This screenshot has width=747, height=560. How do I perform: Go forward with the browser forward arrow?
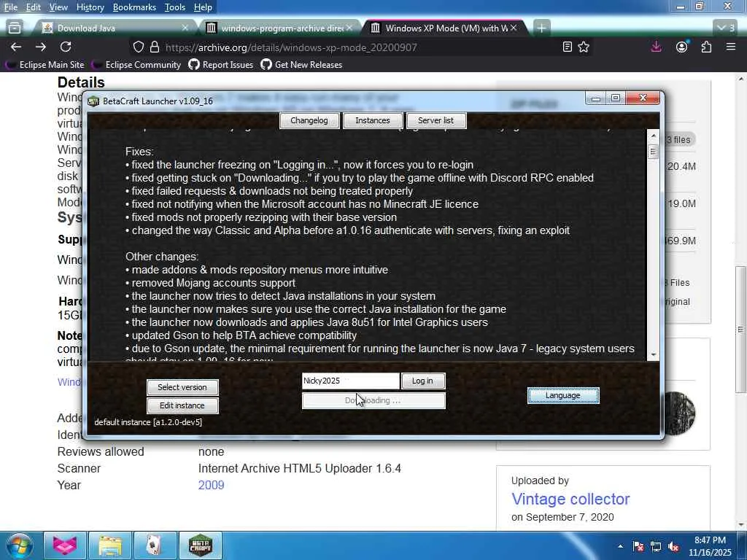coord(41,47)
